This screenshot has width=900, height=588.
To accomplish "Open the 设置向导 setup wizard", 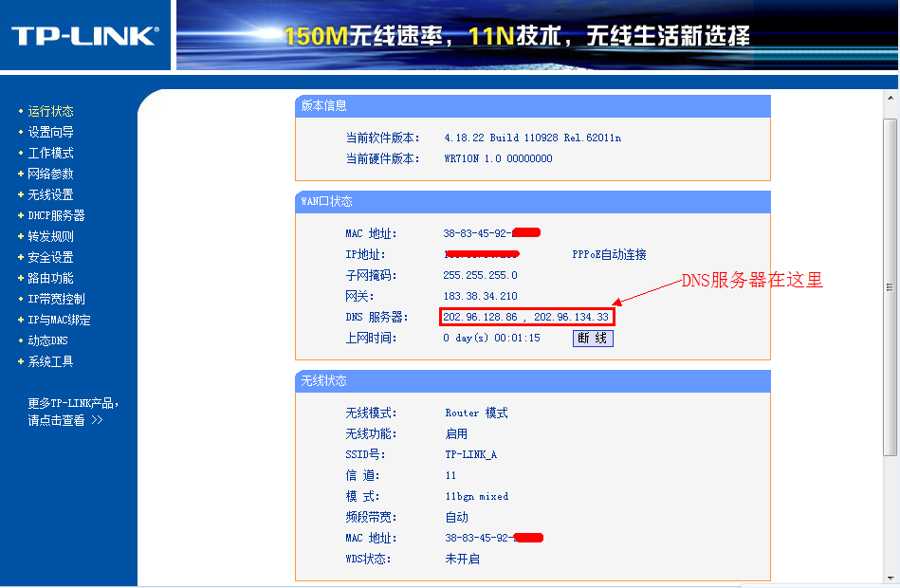I will point(52,132).
